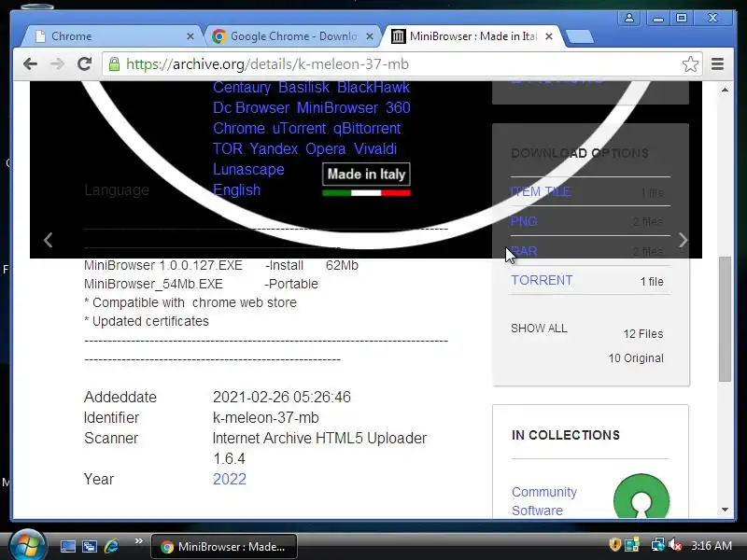747x560 pixels.
Task: Switch to the Google Chrome - Download tab
Action: tap(293, 36)
